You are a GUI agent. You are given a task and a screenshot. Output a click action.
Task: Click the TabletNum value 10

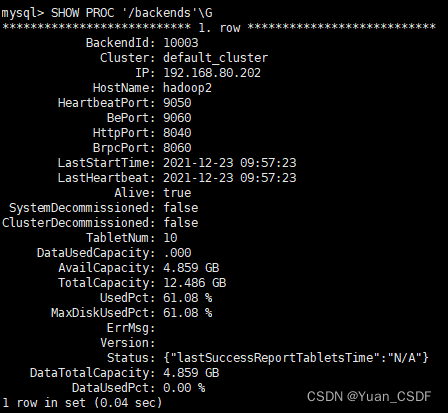coord(170,238)
